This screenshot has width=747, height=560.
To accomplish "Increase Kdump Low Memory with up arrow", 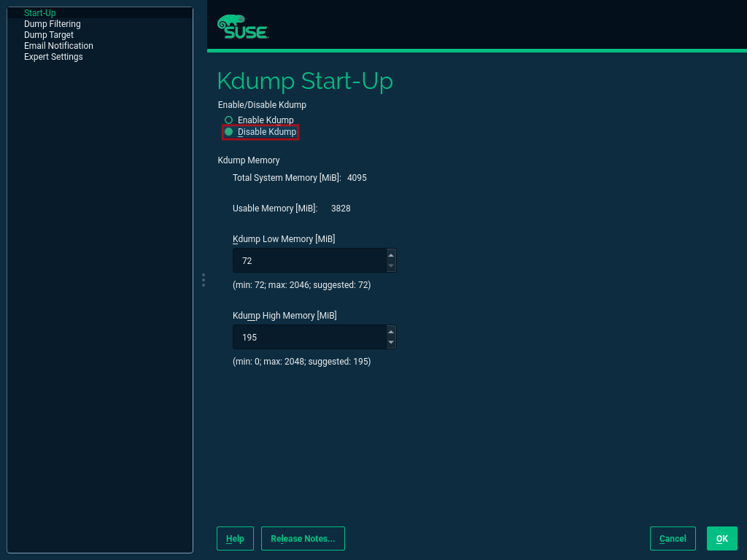I will (391, 254).
